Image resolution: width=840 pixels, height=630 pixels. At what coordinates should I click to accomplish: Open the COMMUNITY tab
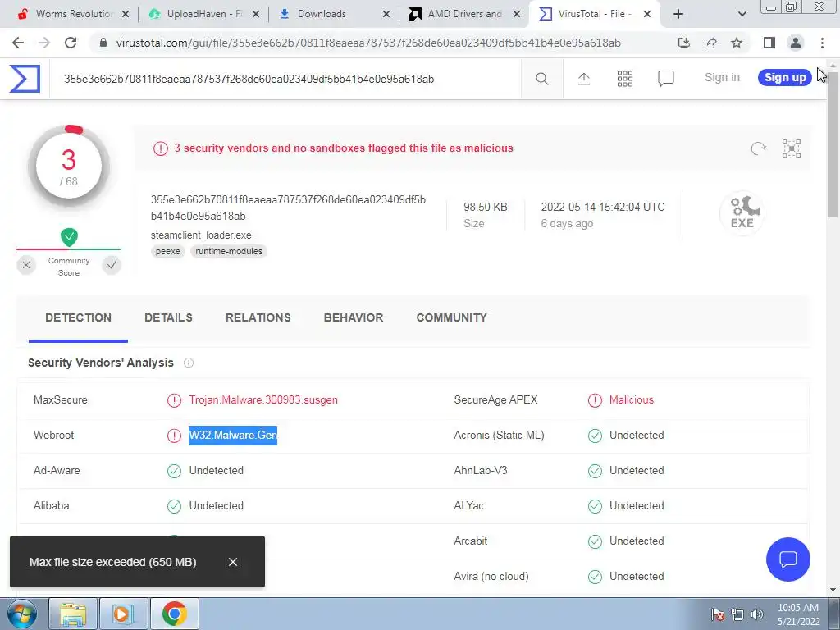(452, 317)
